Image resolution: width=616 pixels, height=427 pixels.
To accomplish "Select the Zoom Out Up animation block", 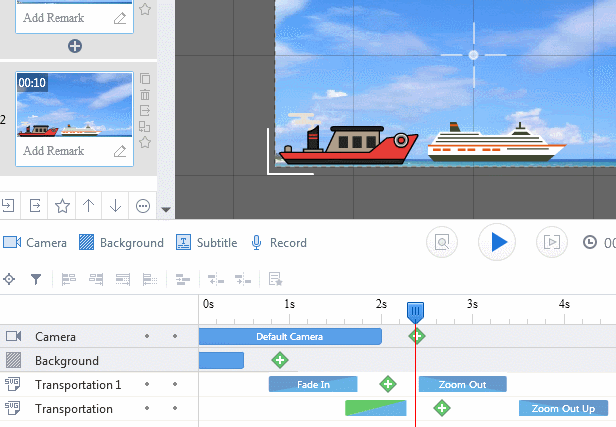I will 563,408.
